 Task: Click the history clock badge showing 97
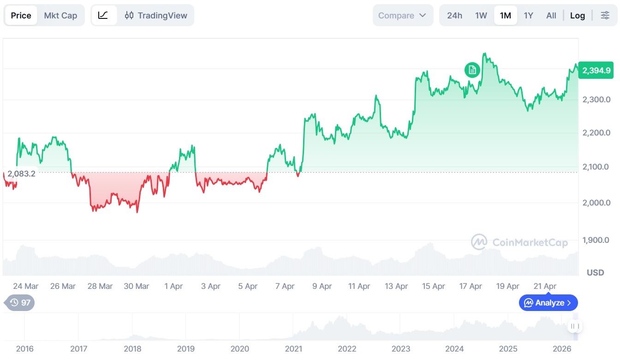click(20, 303)
